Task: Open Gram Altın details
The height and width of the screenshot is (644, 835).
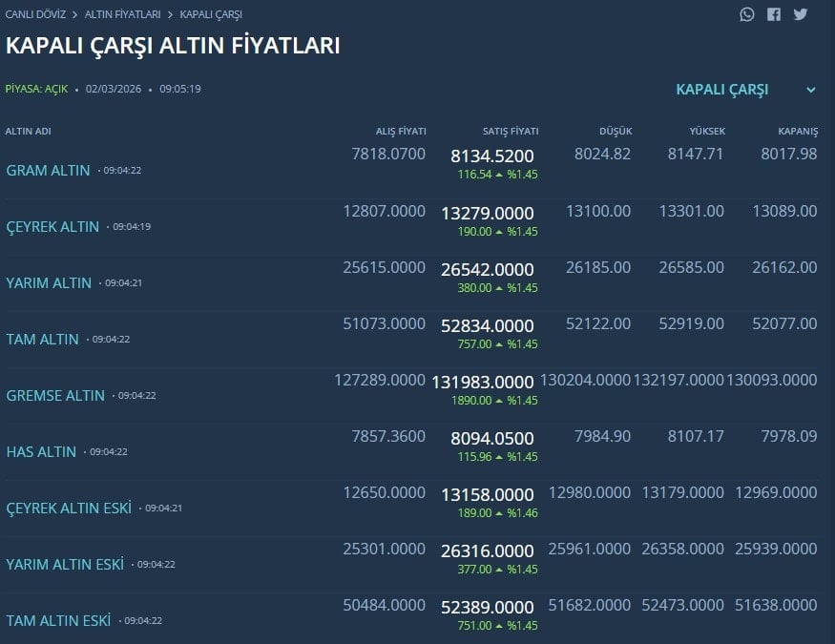Action: (x=48, y=171)
